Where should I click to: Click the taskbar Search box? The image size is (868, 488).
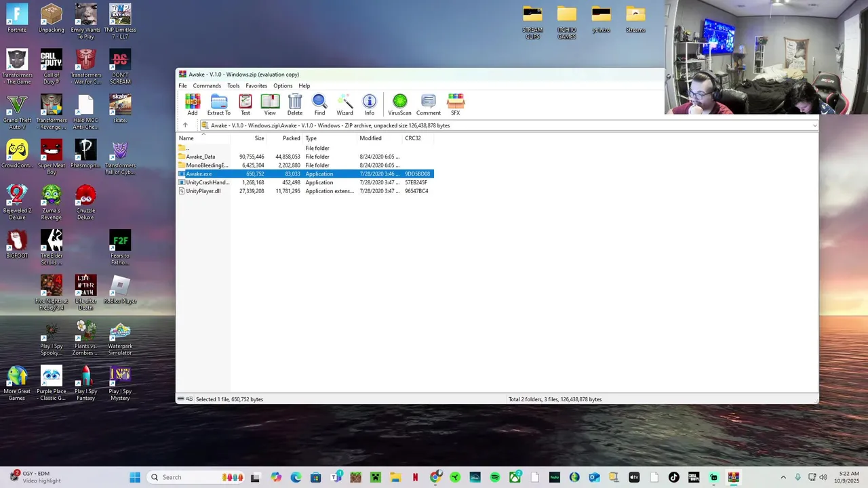tap(197, 477)
